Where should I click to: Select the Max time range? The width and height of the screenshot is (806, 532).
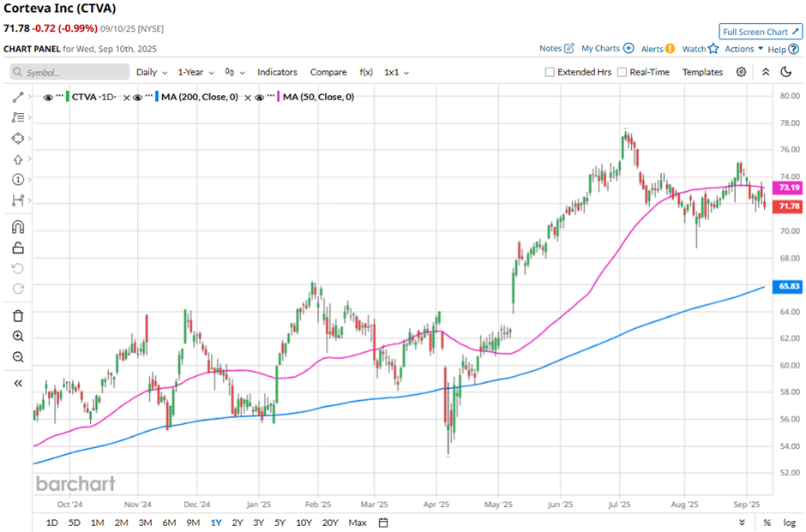click(x=358, y=523)
